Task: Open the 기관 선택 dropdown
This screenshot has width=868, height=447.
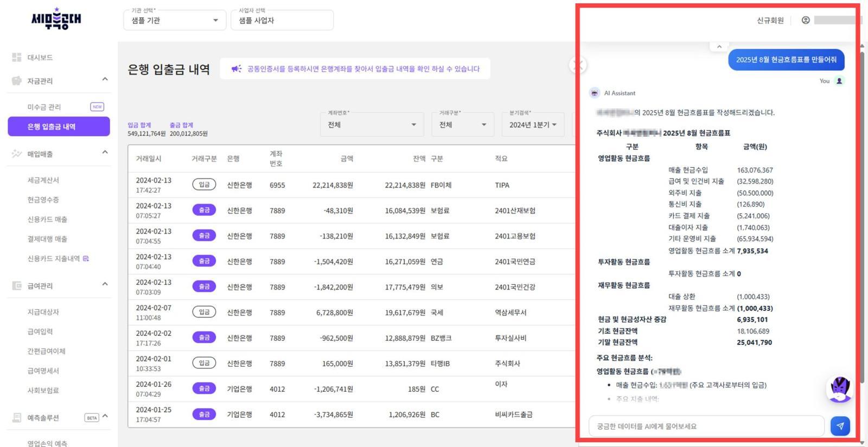Action: click(x=174, y=21)
